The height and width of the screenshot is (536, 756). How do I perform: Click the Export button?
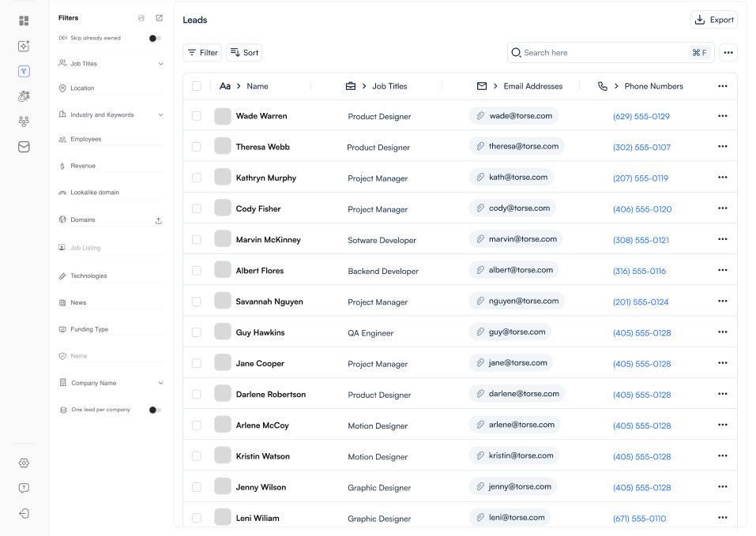coord(713,19)
